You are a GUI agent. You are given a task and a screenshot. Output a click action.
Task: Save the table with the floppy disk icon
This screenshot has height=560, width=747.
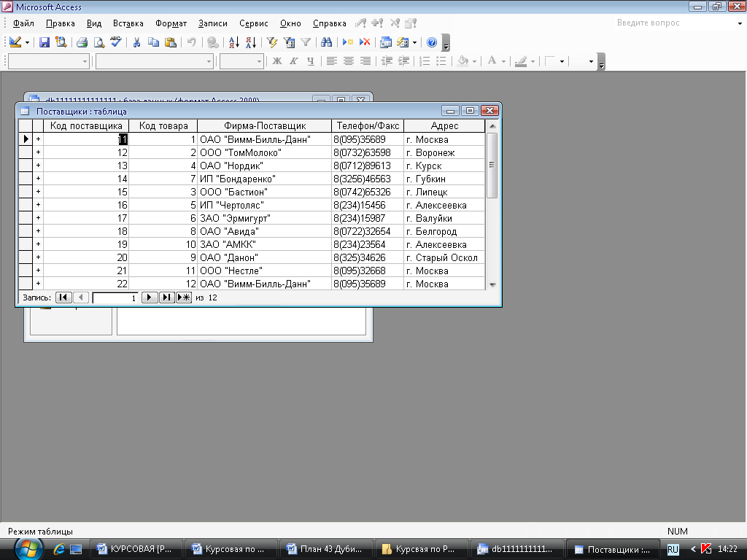44,42
